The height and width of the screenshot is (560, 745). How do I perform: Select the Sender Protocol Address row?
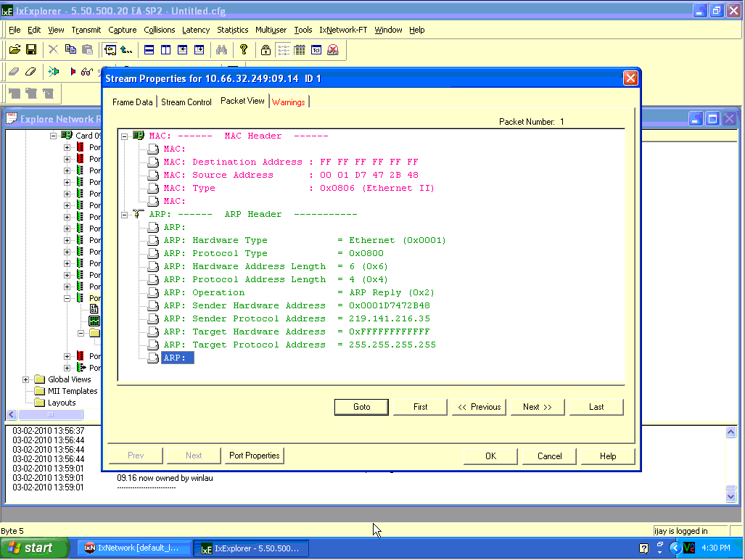coord(297,318)
